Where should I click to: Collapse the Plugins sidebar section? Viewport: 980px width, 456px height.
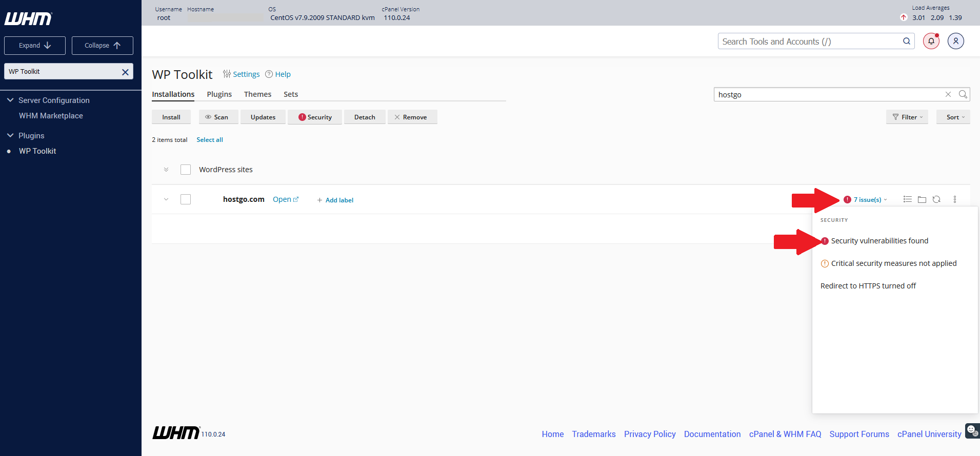(x=10, y=136)
